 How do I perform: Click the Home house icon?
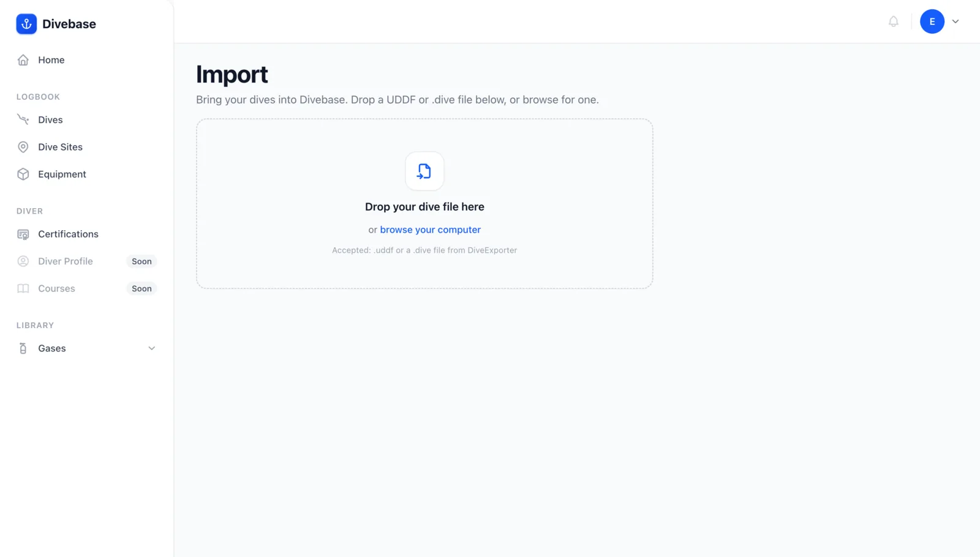point(23,60)
